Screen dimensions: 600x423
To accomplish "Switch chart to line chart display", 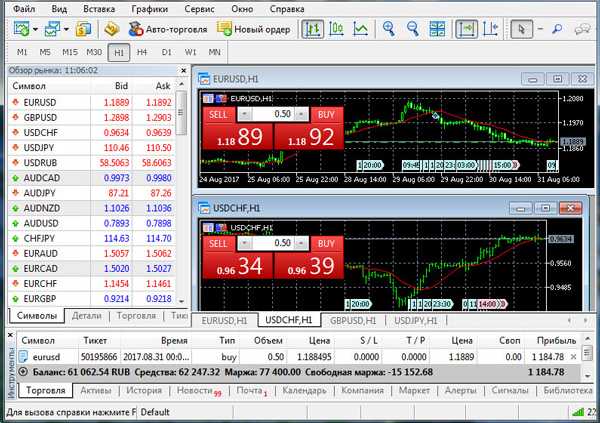I will coord(361,29).
